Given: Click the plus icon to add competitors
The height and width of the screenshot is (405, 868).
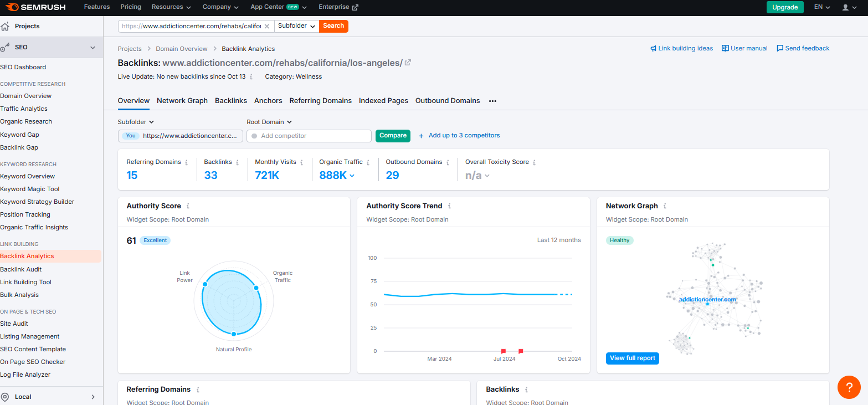Looking at the screenshot, I should click(421, 136).
